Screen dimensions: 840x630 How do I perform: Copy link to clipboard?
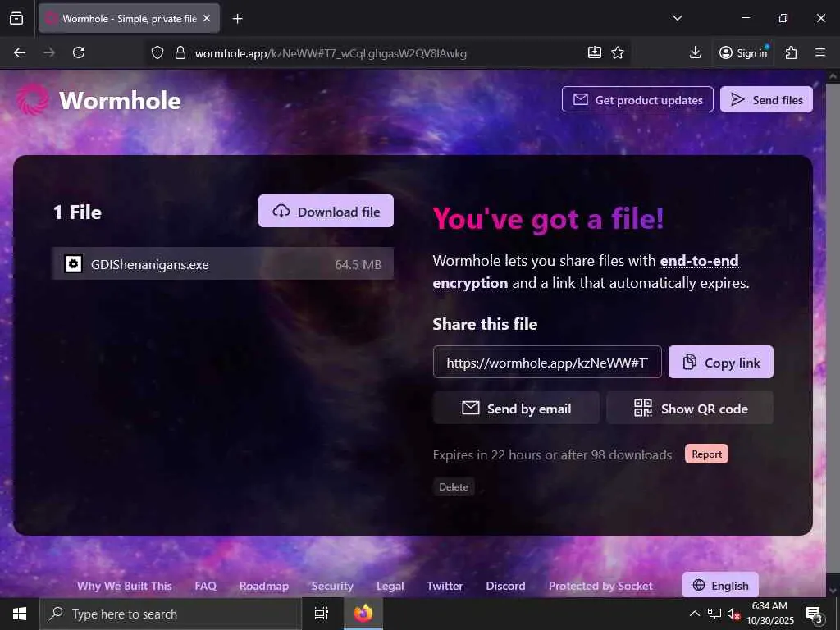coord(720,362)
